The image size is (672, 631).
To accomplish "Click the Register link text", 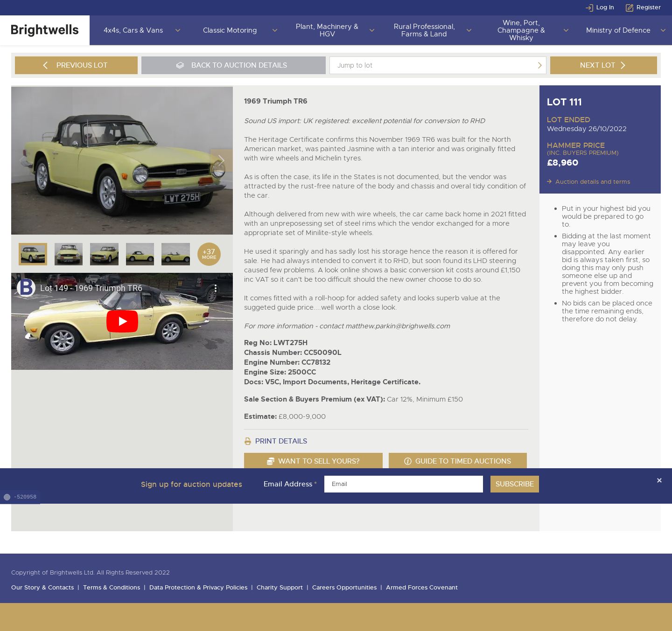I will coord(649,7).
